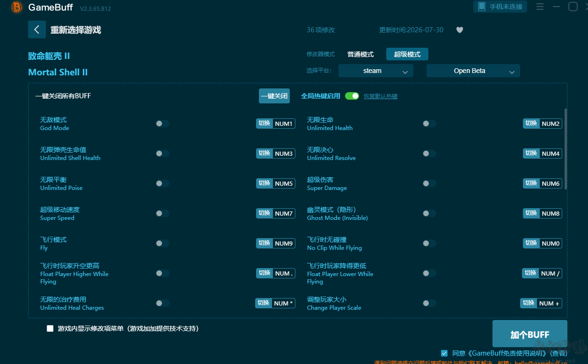
Task: Toggle Unlimited Health switch
Action: coord(429,124)
